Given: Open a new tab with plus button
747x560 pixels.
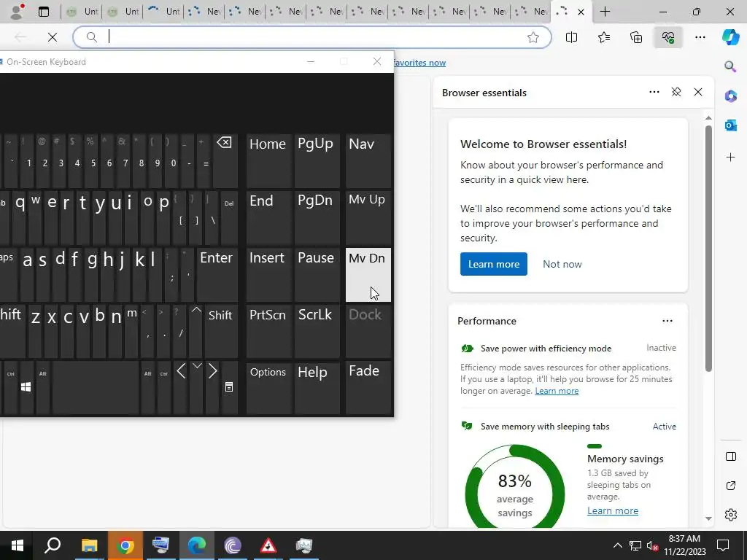Looking at the screenshot, I should click(605, 12).
